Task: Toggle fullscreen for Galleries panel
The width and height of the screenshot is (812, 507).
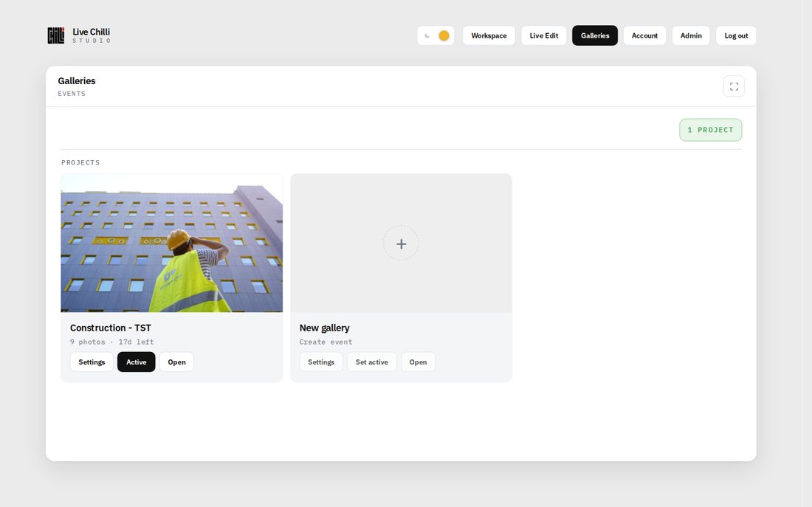Action: click(734, 86)
